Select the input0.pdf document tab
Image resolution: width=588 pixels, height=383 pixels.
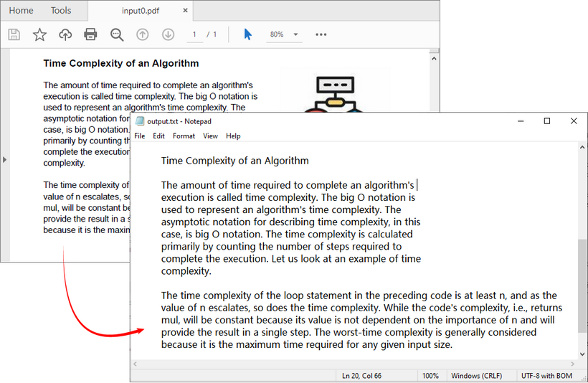[x=141, y=11]
